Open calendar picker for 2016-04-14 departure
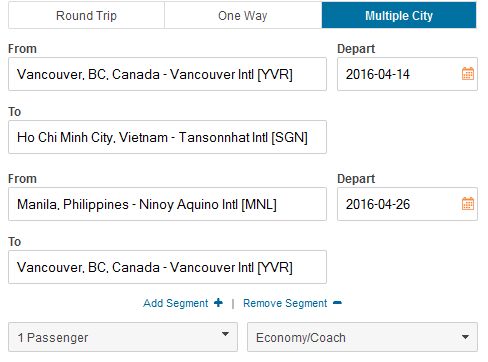 coord(468,74)
